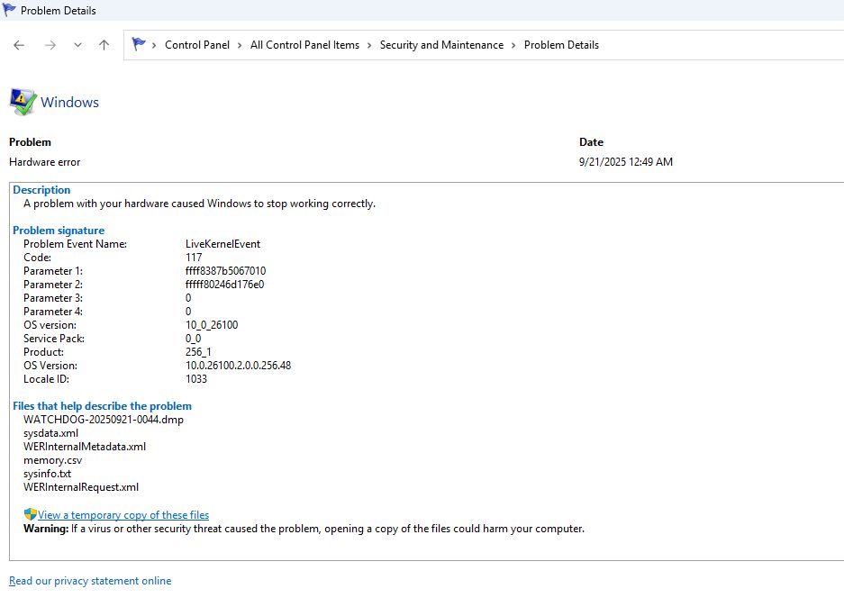Click the Windows computer checkmark icon

pyautogui.click(x=23, y=102)
